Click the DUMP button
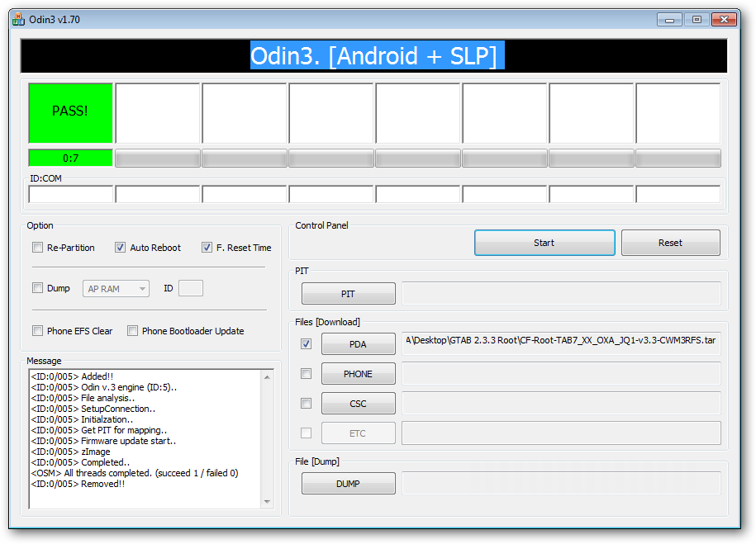This screenshot has height=544, width=756. click(x=348, y=484)
